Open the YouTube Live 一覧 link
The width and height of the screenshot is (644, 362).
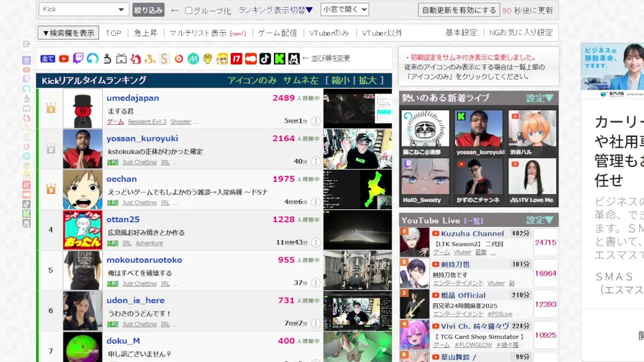[473, 221]
